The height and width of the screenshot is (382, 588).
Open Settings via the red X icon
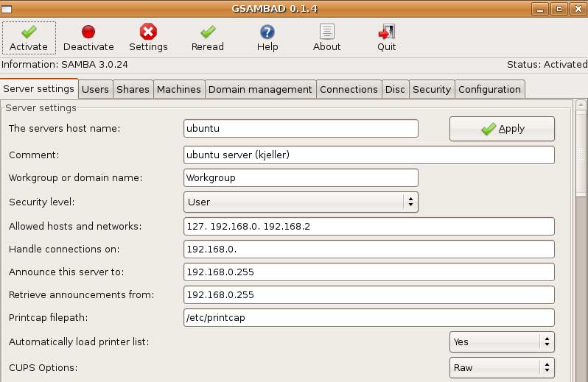[148, 32]
